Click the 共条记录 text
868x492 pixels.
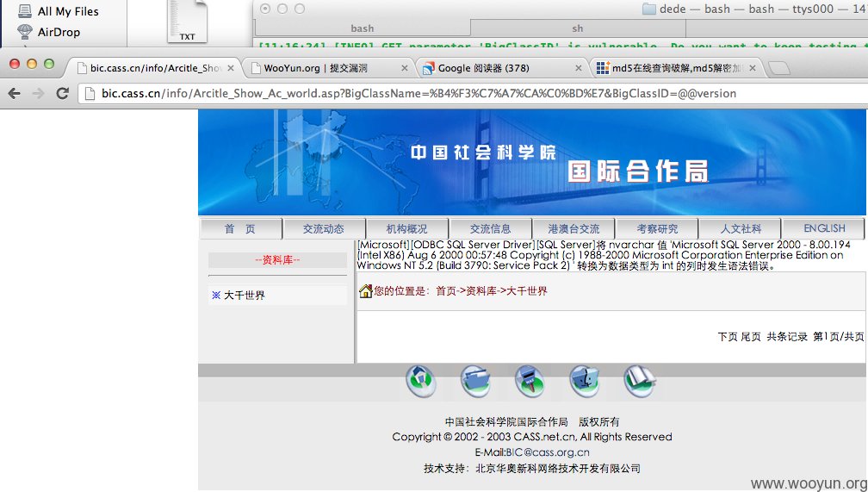[787, 336]
